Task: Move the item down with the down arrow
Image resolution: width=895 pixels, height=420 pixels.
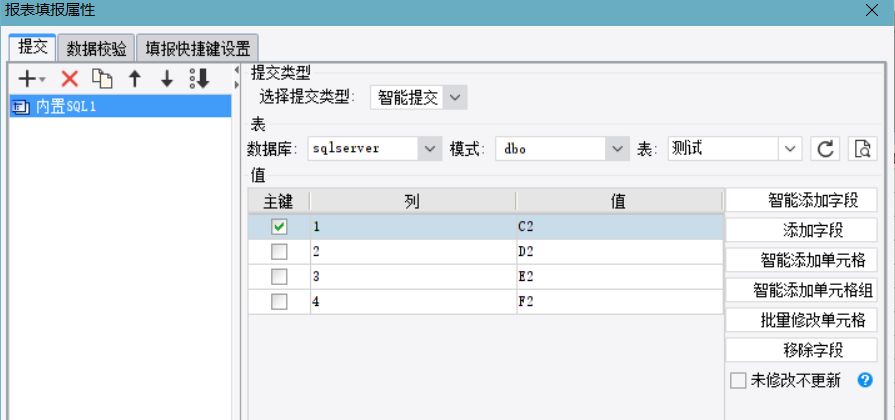Action: (x=167, y=79)
